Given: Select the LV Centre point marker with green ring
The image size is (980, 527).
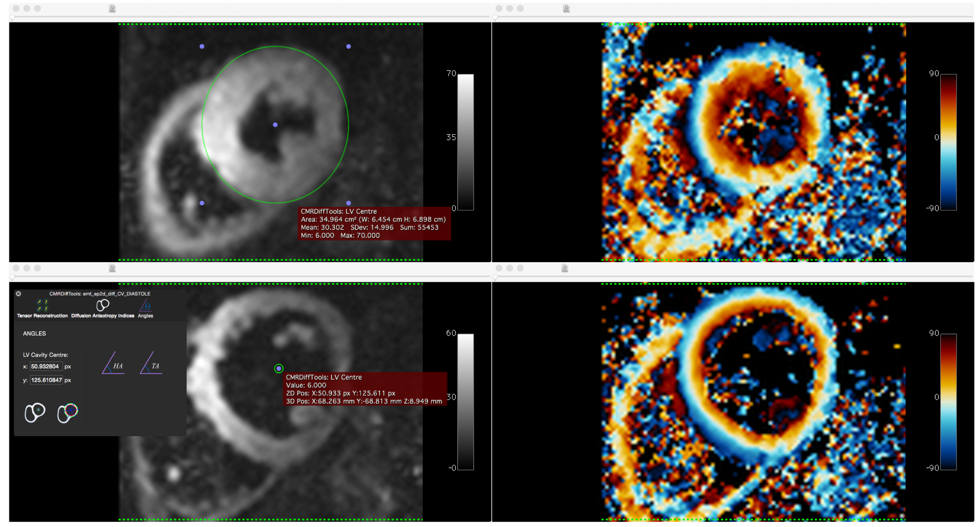Looking at the screenshot, I should (279, 369).
